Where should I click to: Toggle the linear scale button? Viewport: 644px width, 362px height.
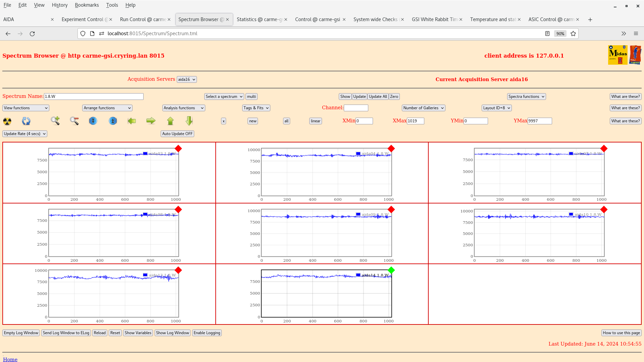[315, 121]
